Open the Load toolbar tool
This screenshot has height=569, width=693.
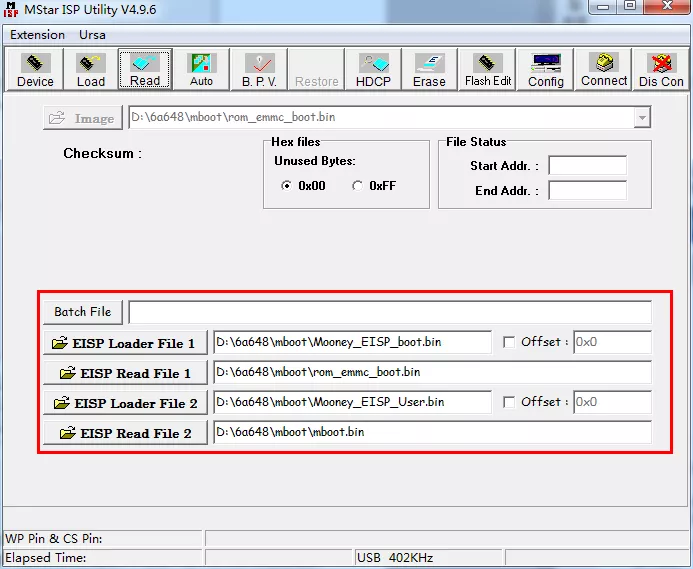click(x=91, y=70)
